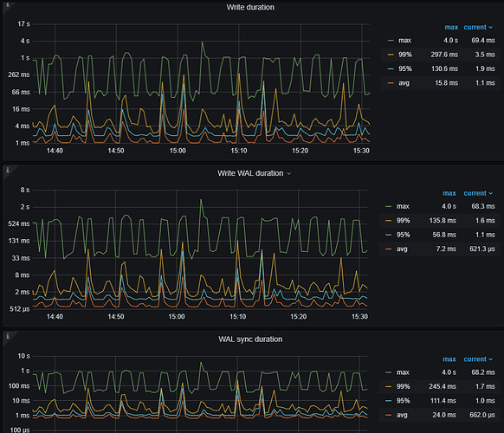
Task: Open the Write WAL duration title dropdown
Action: click(x=289, y=173)
